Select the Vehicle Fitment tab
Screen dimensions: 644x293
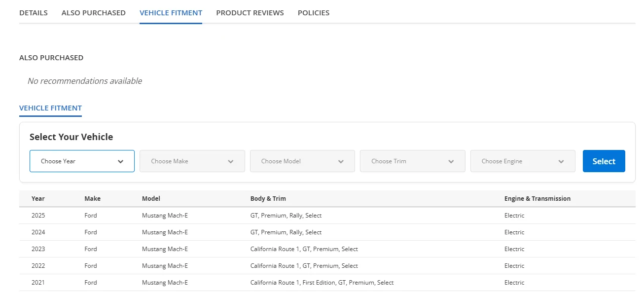point(171,13)
